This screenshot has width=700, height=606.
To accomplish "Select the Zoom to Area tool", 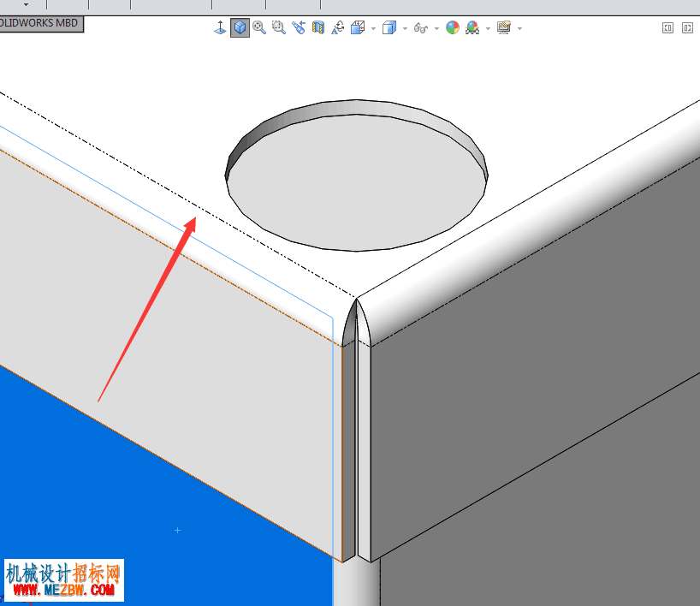I will 279,27.
